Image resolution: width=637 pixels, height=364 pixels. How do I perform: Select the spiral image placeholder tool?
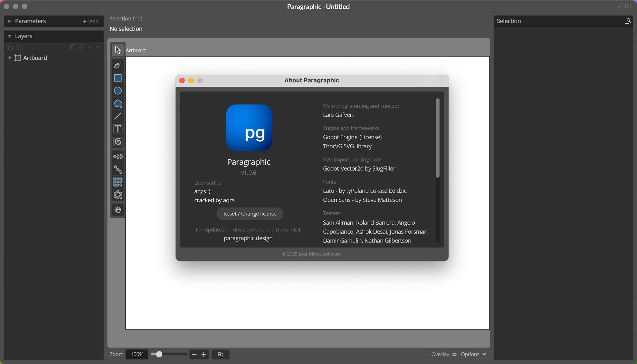pyautogui.click(x=118, y=142)
